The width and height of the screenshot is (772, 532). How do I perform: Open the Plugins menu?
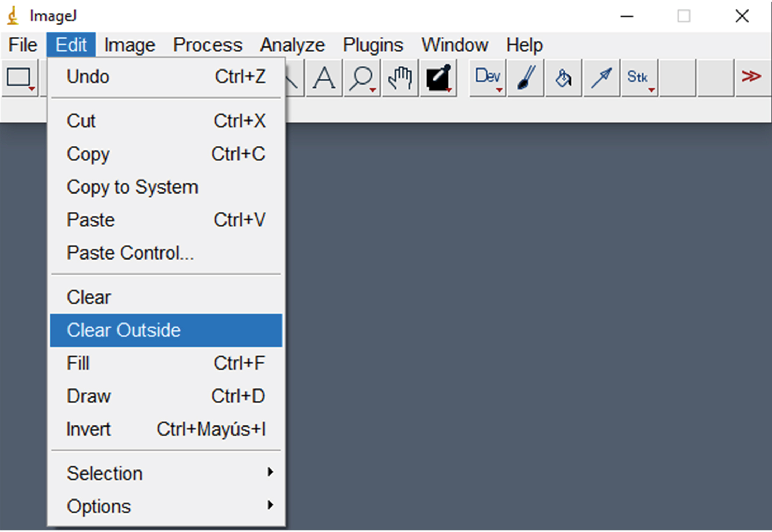[x=373, y=45]
